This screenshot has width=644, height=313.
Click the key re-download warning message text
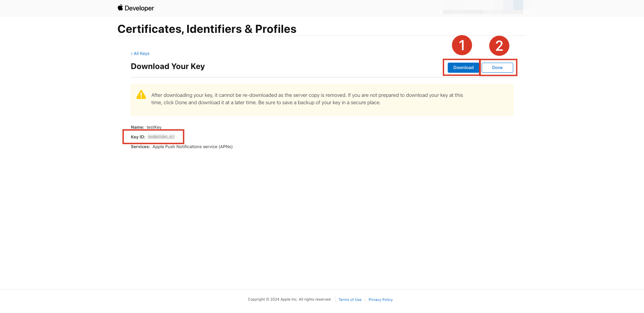pos(307,99)
